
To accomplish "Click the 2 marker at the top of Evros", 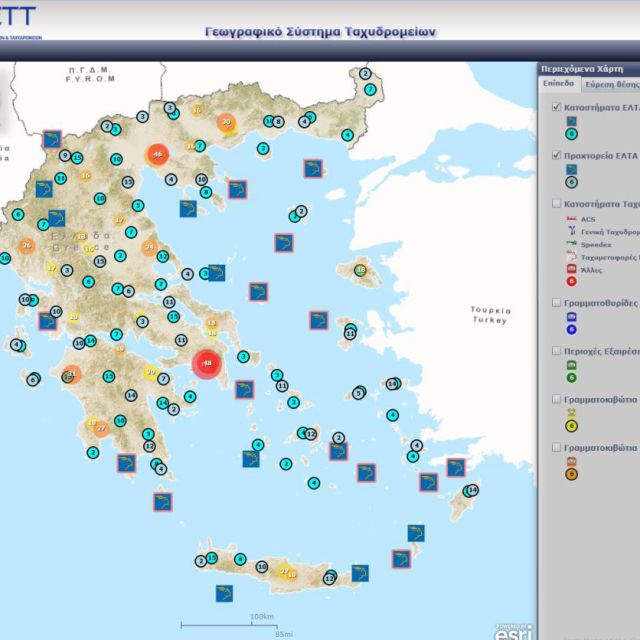I will pos(365,74).
